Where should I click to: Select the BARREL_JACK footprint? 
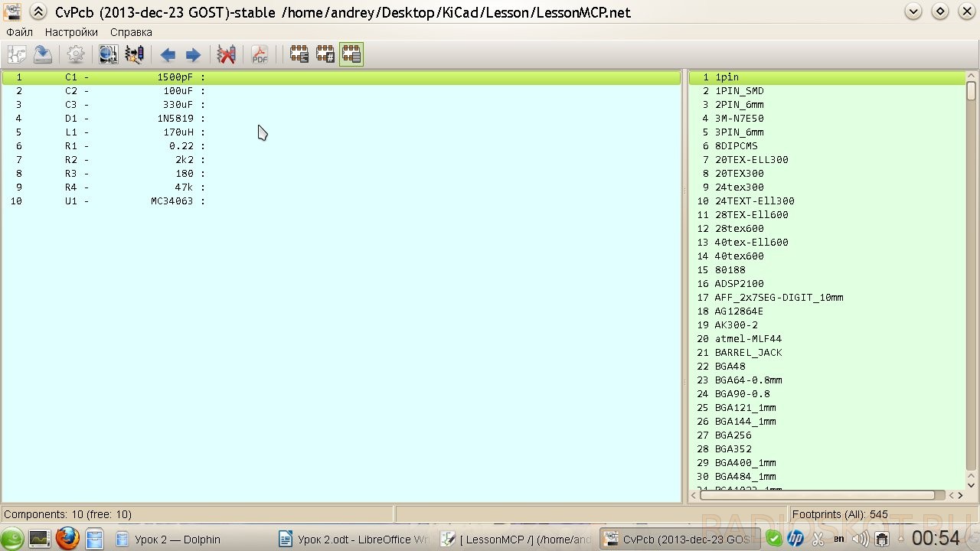pos(827,353)
